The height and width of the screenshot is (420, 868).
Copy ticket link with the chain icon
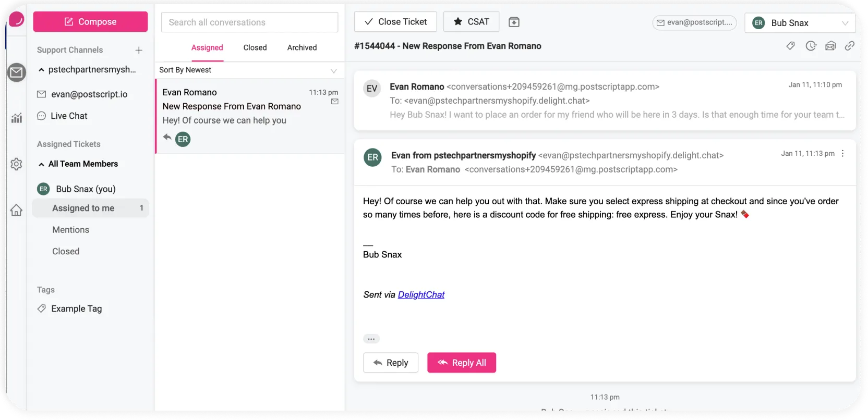click(x=850, y=46)
